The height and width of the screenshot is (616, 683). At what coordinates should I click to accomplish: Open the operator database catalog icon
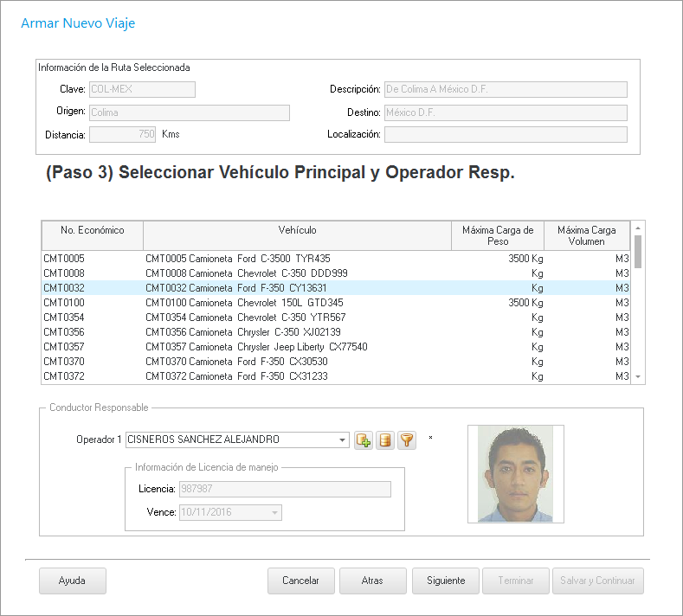(x=385, y=440)
